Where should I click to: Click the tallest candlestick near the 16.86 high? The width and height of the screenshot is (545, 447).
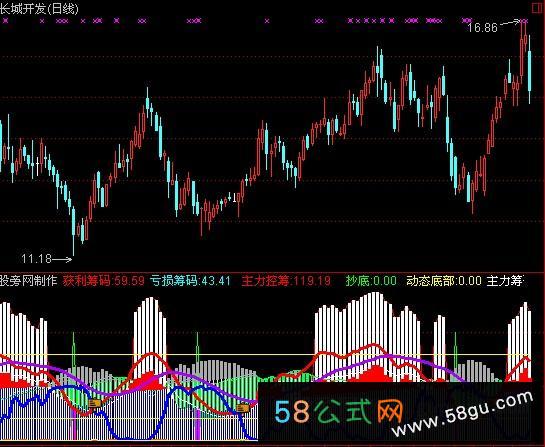(522, 49)
